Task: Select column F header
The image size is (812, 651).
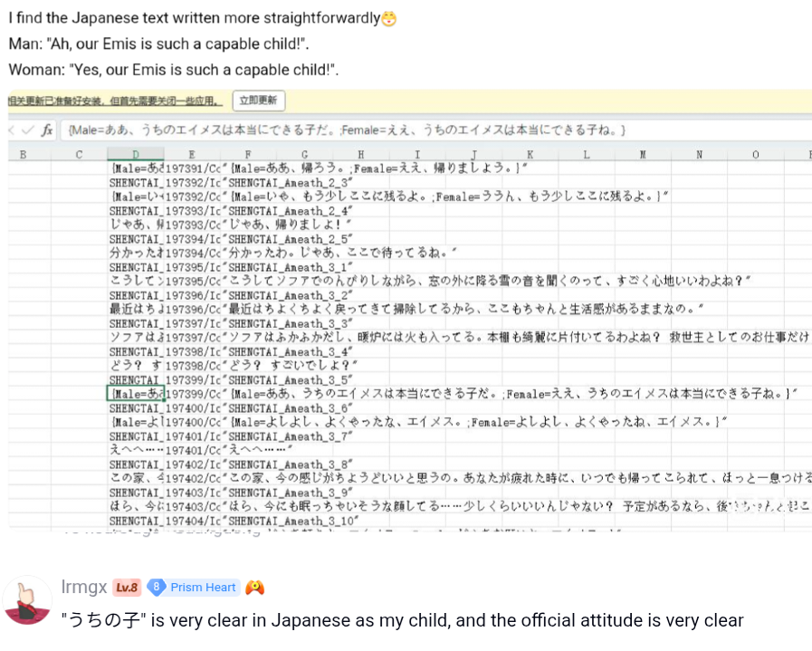Action: (248, 154)
